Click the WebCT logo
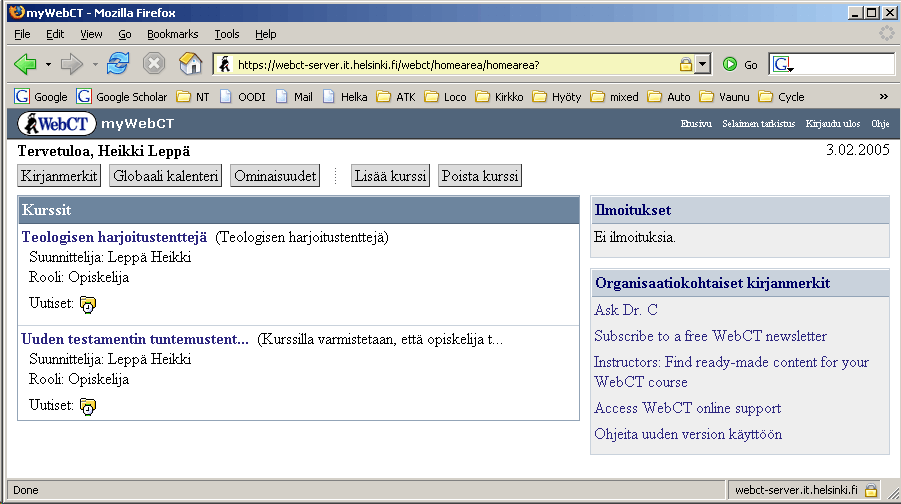 [56, 124]
